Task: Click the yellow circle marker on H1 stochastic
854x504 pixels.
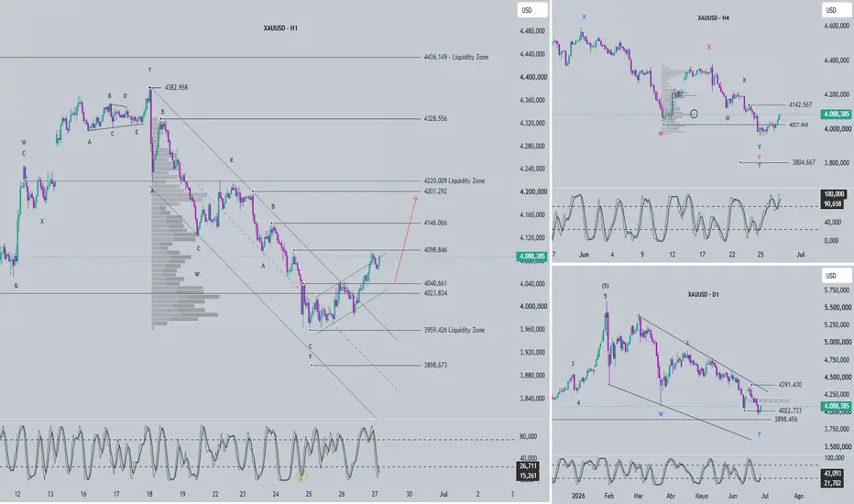Action: tap(301, 477)
